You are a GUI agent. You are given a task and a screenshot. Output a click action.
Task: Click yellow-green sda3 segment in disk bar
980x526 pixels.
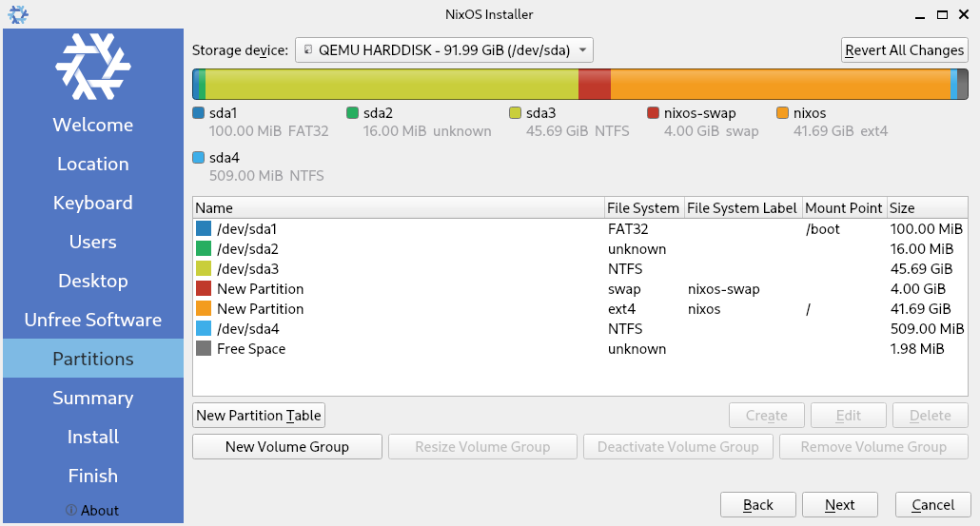[x=390, y=84]
